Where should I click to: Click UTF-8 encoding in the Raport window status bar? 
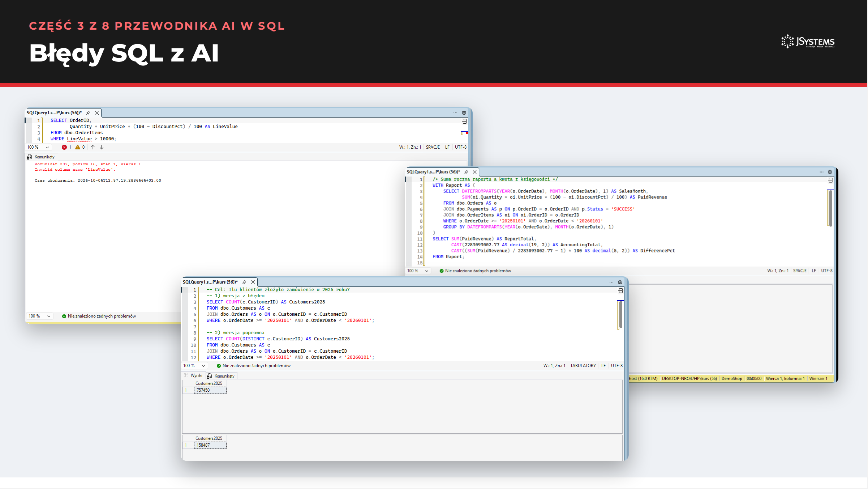pyautogui.click(x=827, y=271)
